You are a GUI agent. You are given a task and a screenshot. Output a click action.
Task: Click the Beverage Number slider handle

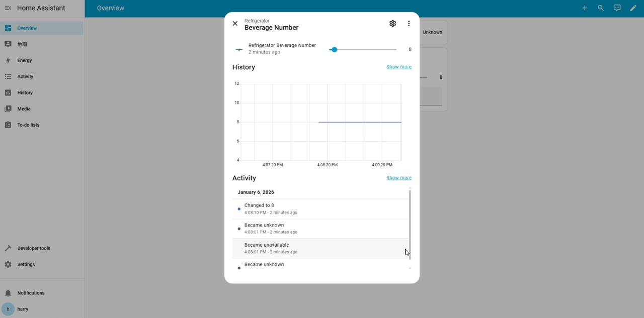tap(334, 50)
